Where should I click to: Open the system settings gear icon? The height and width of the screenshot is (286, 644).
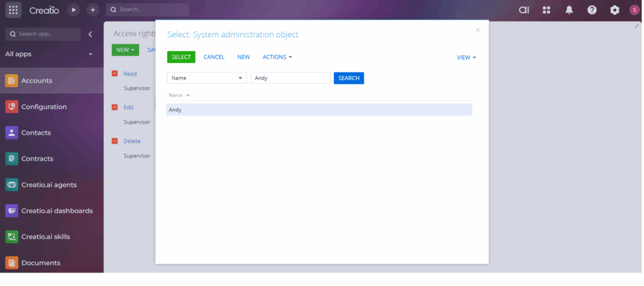coord(614,10)
